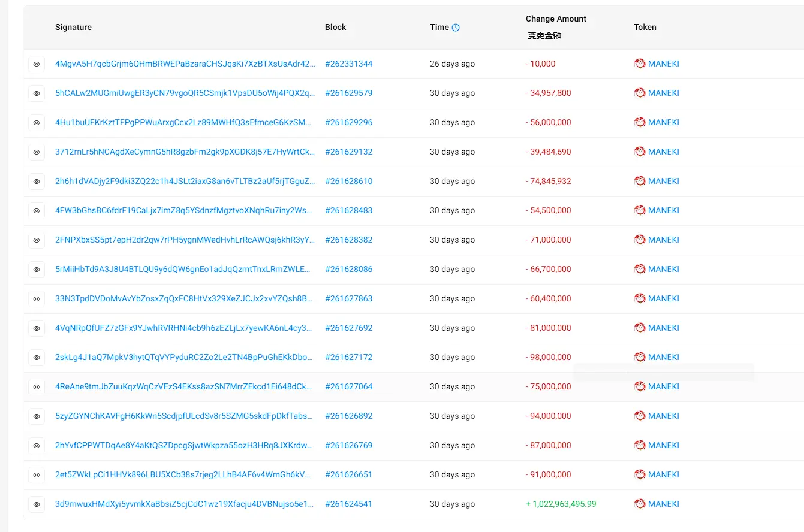This screenshot has width=804, height=532.
Task: Open the MANEKI token name link in the +1,022,963,495.99 row
Action: pos(664,504)
